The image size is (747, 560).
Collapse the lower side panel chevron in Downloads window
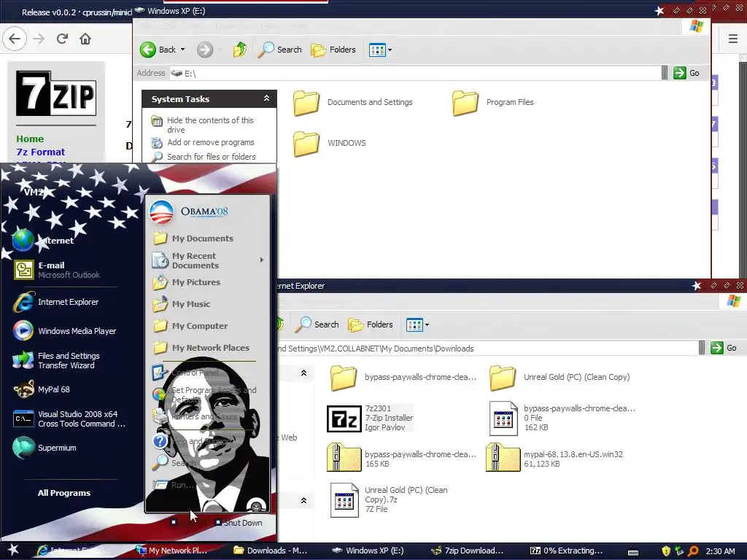click(x=303, y=500)
